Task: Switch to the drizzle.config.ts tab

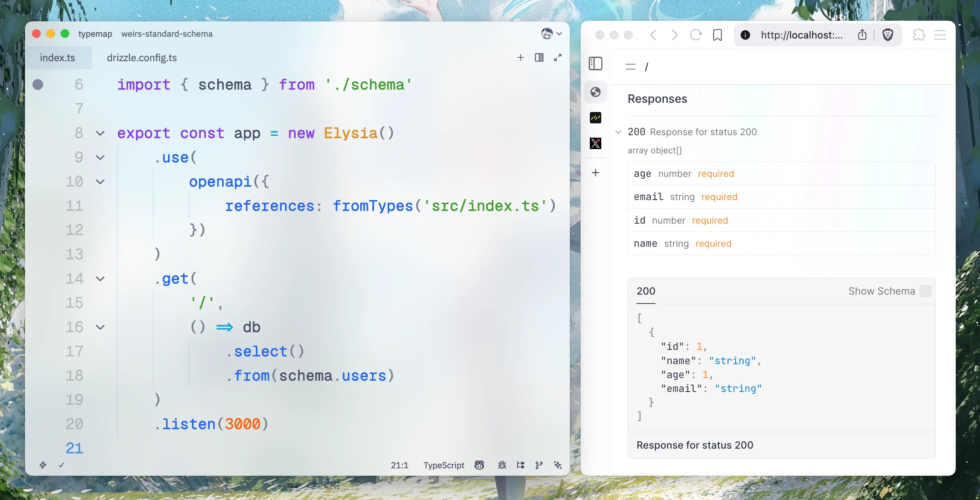Action: point(142,58)
